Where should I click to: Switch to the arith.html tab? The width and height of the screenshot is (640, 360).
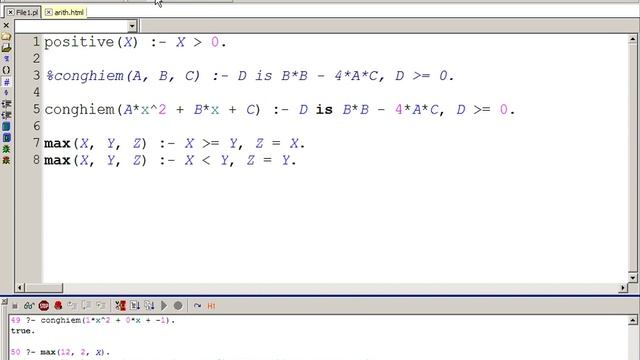pyautogui.click(x=69, y=13)
